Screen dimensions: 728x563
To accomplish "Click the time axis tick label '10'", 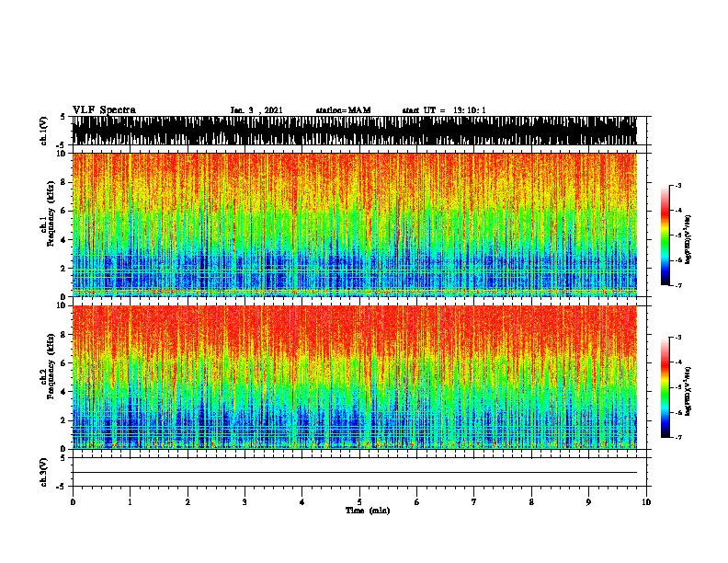I will coord(646,502).
